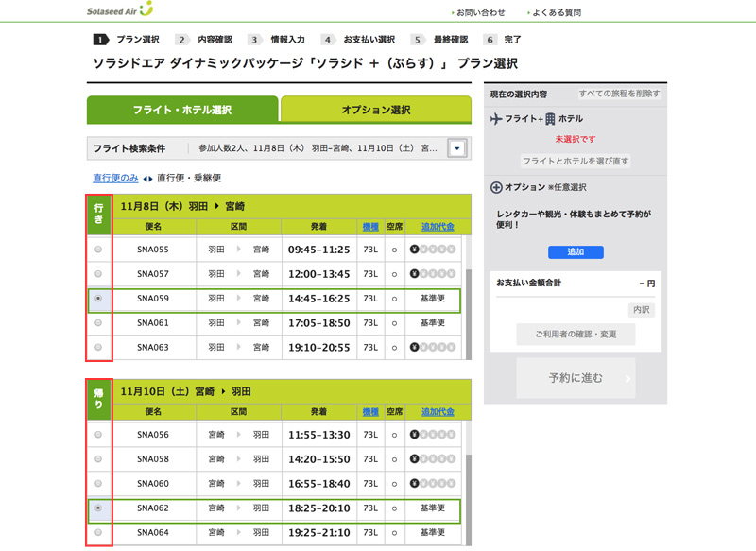This screenshot has height=551, width=756.
Task: Select return flight SNA056 radio button
Action: (98, 435)
